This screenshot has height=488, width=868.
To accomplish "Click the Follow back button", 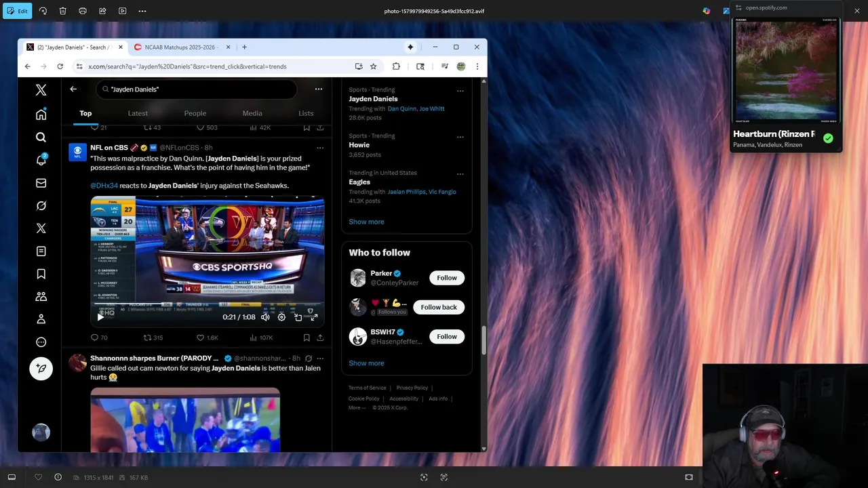I will tap(439, 307).
